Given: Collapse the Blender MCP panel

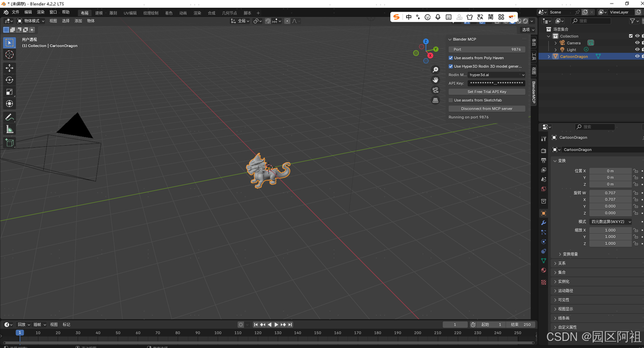Looking at the screenshot, I should pyautogui.click(x=450, y=39).
